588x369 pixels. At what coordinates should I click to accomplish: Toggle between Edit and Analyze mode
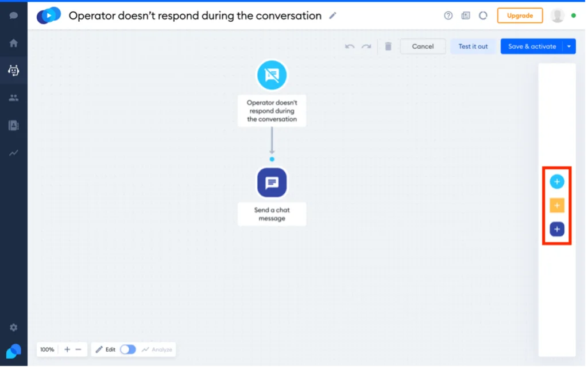pos(128,350)
